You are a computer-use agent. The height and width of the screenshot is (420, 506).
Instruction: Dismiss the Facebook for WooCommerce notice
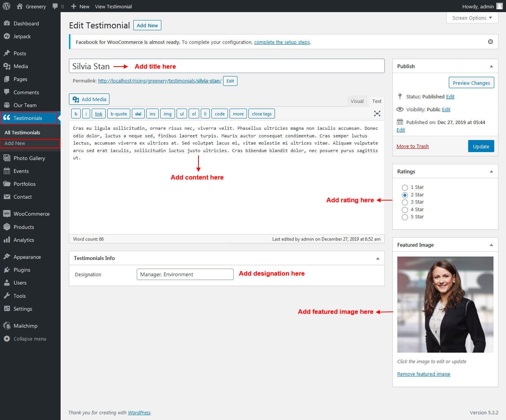(490, 42)
